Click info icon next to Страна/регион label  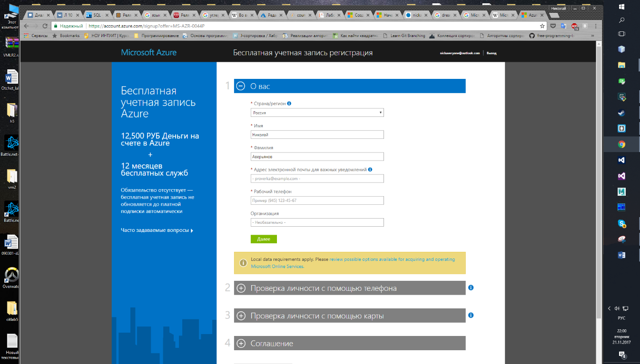[x=289, y=104]
